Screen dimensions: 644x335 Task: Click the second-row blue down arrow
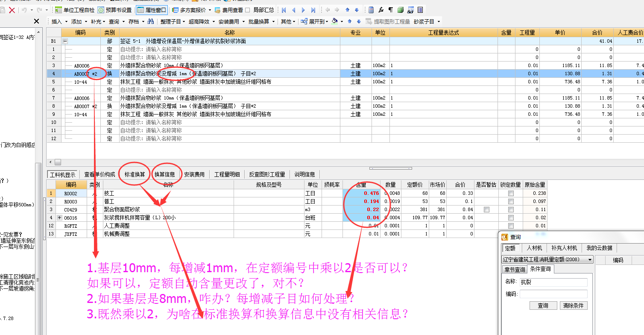coord(359,21)
